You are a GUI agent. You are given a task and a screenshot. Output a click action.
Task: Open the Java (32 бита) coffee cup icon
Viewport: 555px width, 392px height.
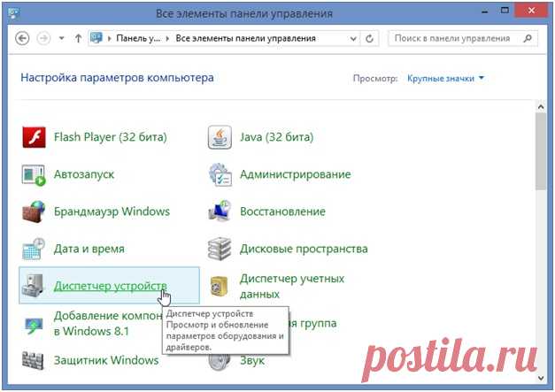[x=220, y=137]
